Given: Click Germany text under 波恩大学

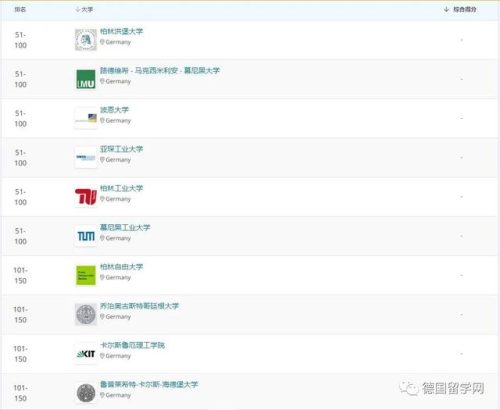Looking at the screenshot, I should (118, 121).
